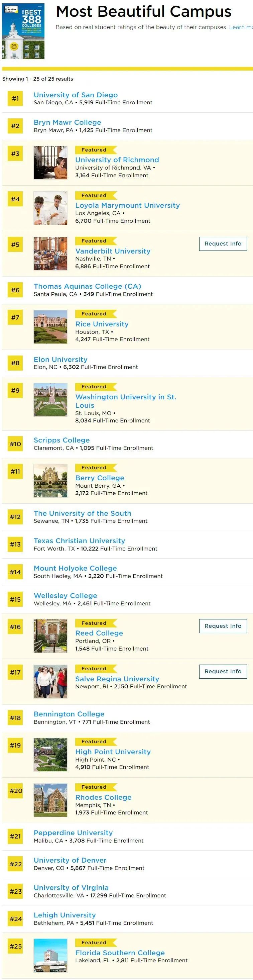The image size is (253, 980).
Task: Open the Rhodes College link
Action: click(103, 797)
